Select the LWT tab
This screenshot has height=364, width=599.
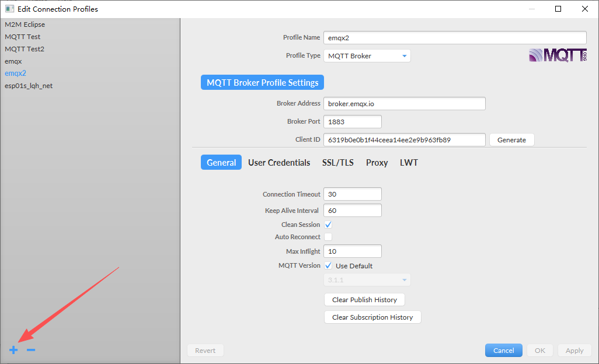pos(409,163)
